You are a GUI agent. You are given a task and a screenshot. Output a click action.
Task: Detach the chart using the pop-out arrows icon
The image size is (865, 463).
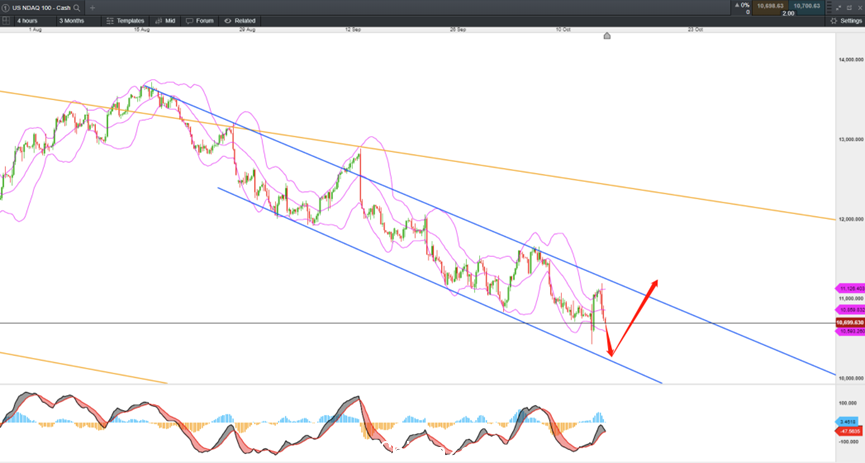pyautogui.click(x=839, y=8)
